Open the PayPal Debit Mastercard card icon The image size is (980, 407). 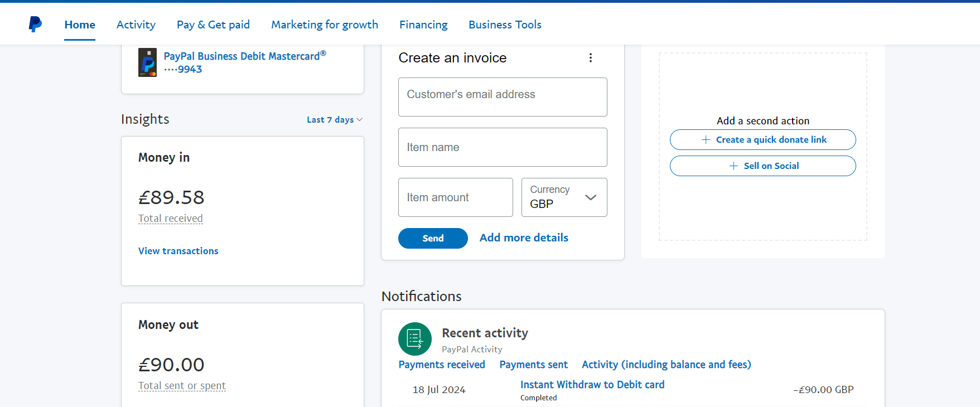pyautogui.click(x=148, y=62)
